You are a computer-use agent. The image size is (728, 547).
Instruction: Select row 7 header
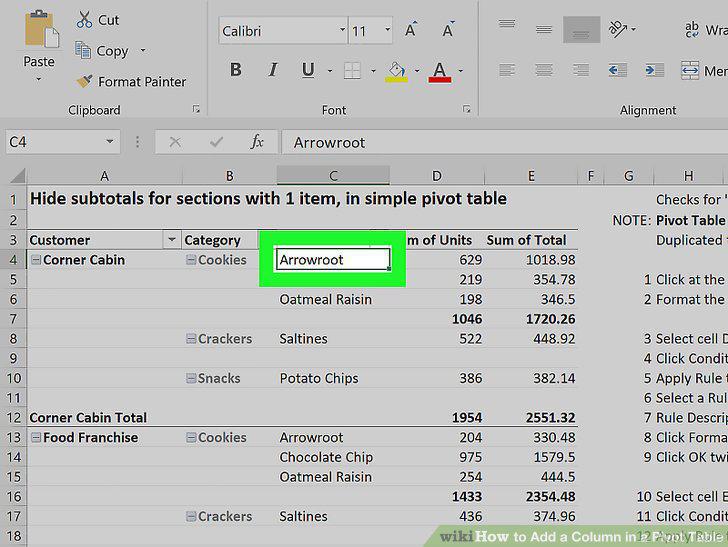(x=13, y=319)
